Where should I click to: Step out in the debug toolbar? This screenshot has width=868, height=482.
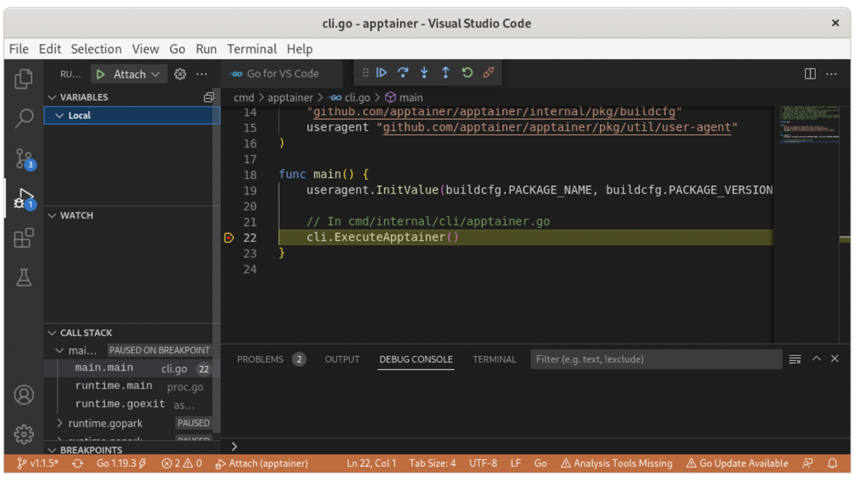coord(445,73)
